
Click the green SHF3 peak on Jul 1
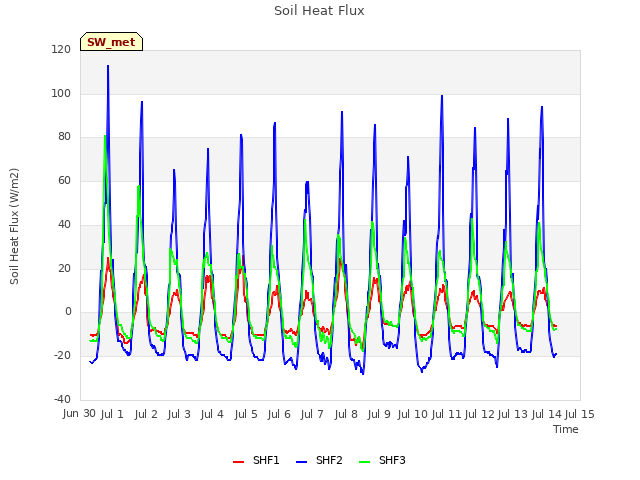pyautogui.click(x=105, y=136)
